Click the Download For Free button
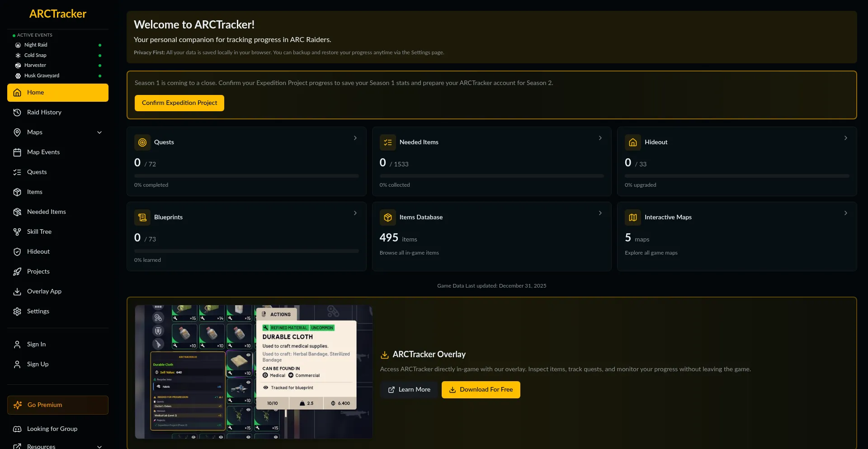Viewport: 868px width, 449px height. pos(480,389)
